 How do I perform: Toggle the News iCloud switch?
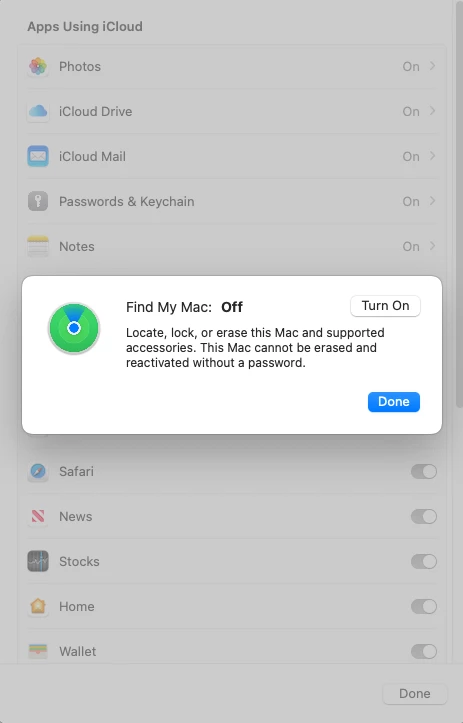[424, 516]
